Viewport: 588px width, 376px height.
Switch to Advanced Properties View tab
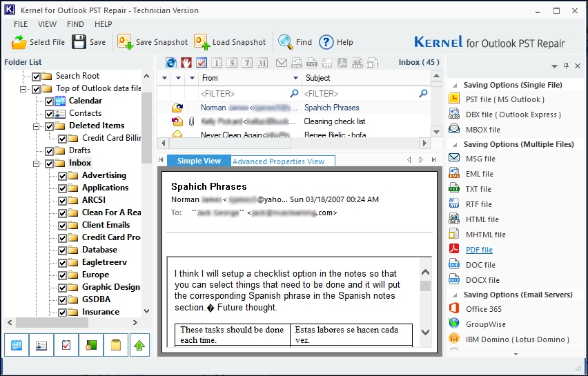tap(283, 161)
